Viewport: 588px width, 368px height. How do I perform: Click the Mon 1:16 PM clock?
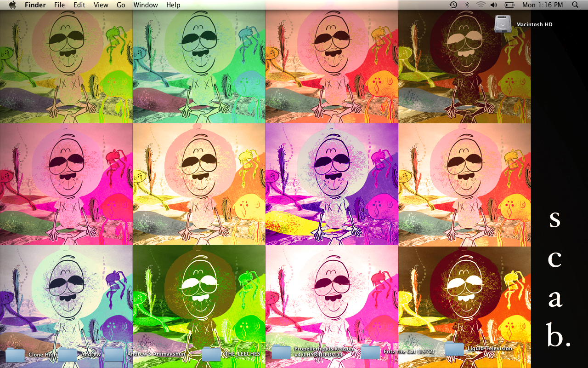[x=543, y=5]
